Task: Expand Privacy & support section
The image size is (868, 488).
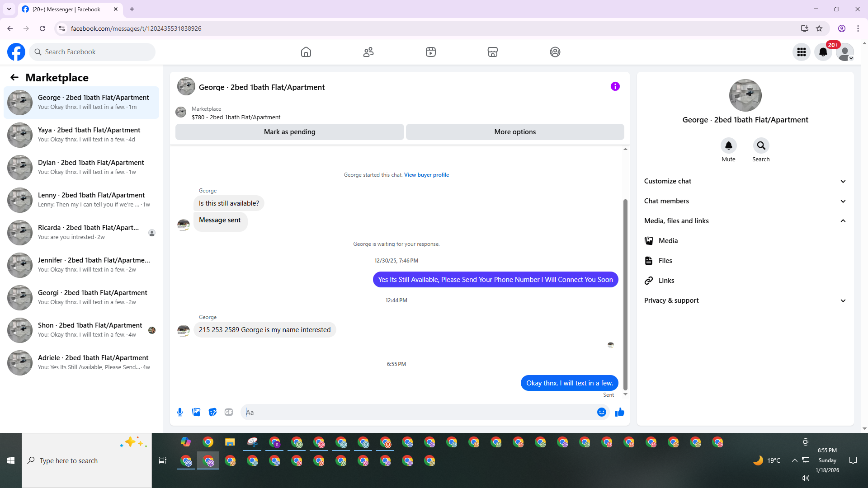Action: (745, 300)
